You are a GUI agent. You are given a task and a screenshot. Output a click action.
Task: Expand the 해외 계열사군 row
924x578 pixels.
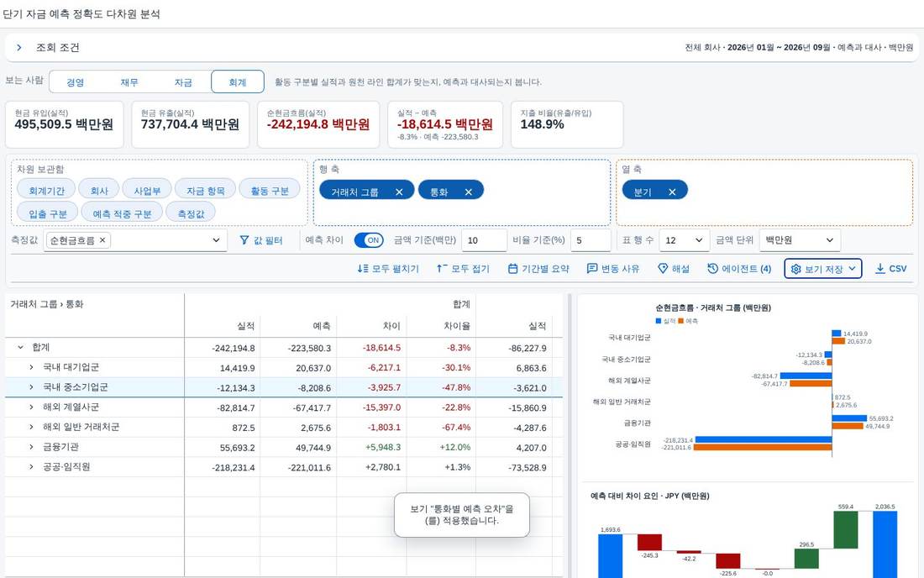(31, 407)
